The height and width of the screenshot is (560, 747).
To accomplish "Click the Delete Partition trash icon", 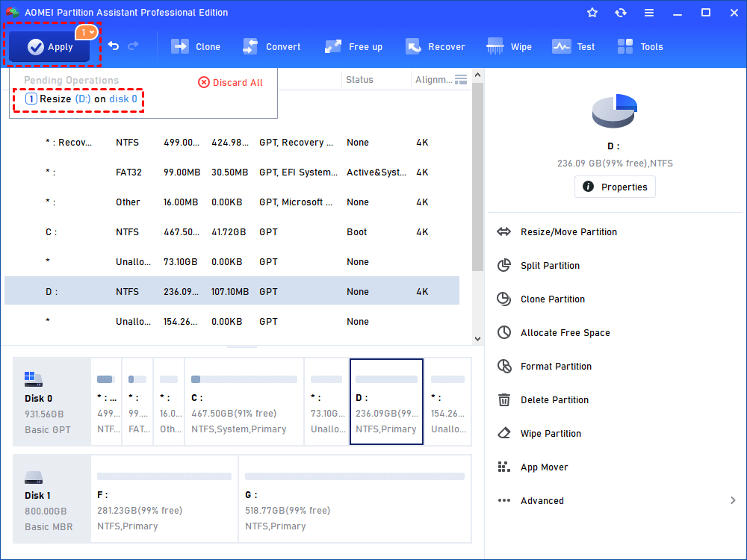I will pos(503,399).
